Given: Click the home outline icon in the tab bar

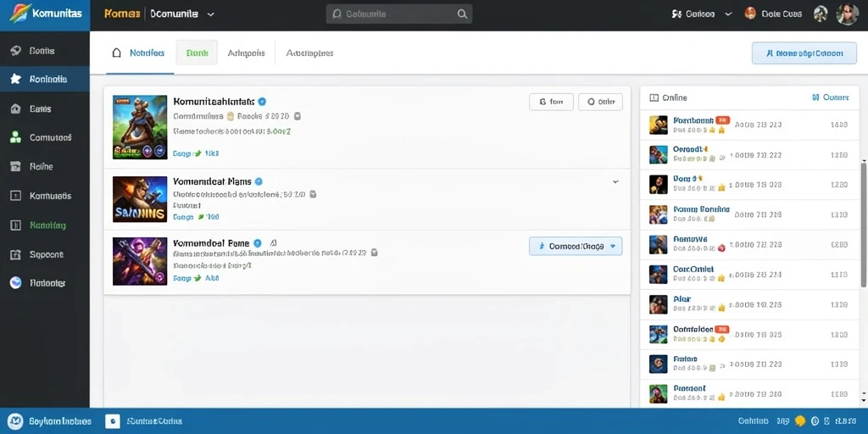Looking at the screenshot, I should click(x=116, y=53).
